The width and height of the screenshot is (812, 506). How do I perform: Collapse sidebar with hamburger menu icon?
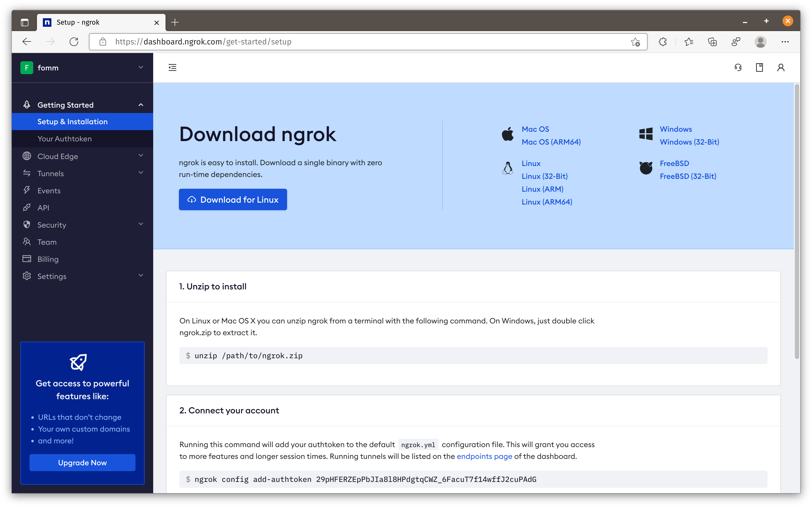(x=172, y=67)
